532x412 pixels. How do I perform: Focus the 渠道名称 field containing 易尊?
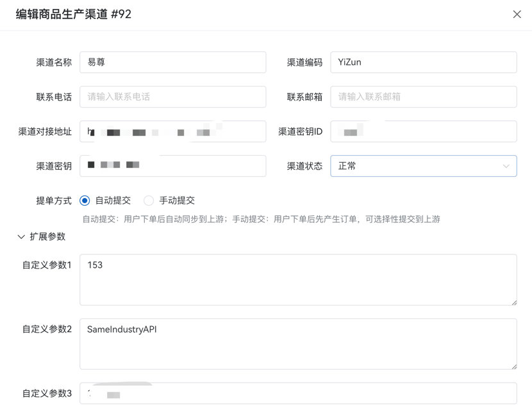pyautogui.click(x=172, y=62)
